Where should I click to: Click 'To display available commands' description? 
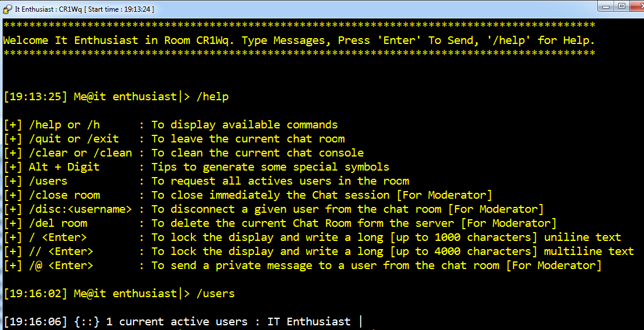(245, 124)
